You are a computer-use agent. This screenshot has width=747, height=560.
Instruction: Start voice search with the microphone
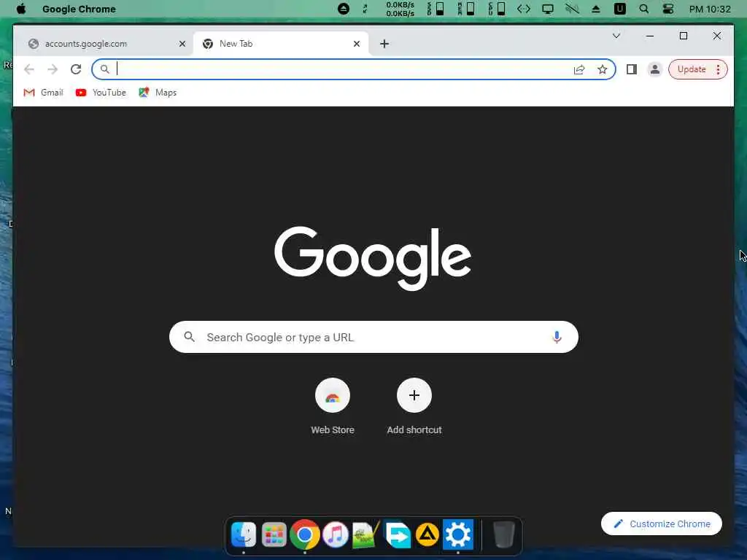coord(557,337)
